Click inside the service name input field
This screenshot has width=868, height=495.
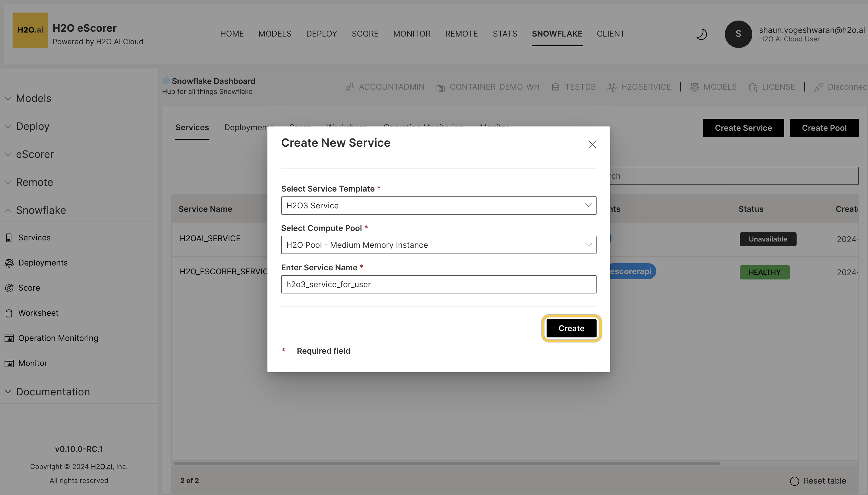click(438, 284)
